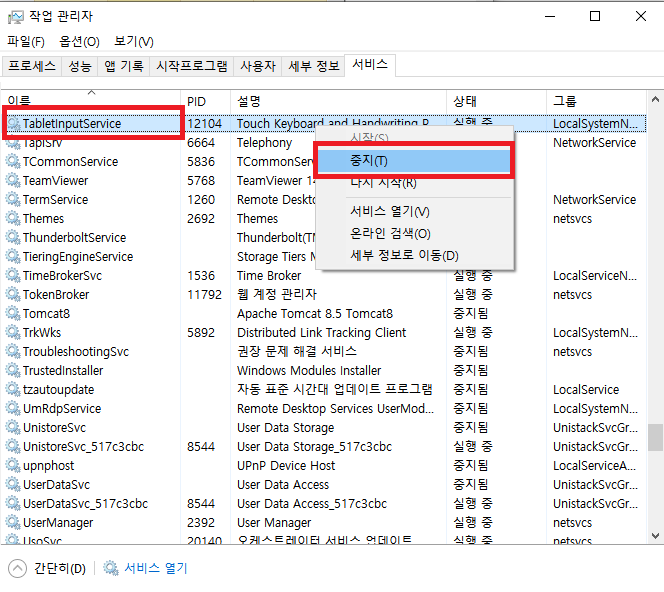Switch to the 프로세스 tab
Screen dimensions: 664x592
pos(32,66)
